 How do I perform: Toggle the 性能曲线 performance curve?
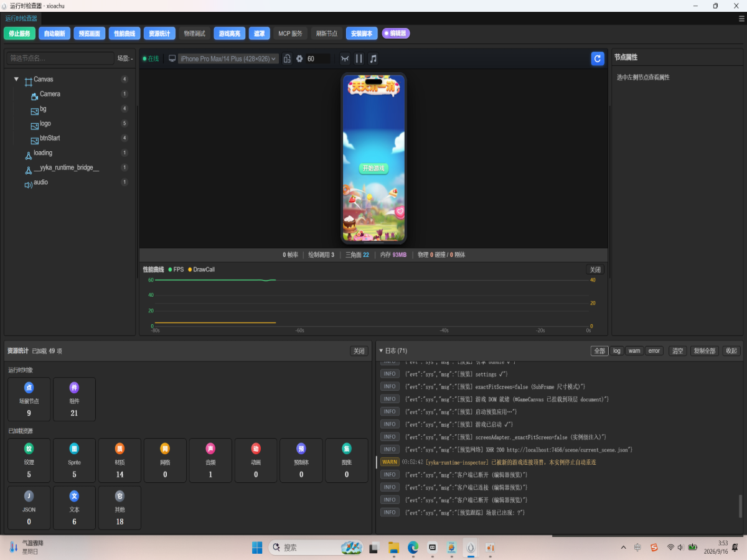click(x=124, y=34)
